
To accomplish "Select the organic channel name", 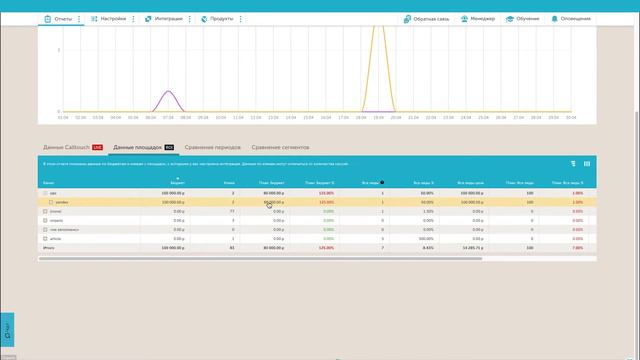I will 56,220.
